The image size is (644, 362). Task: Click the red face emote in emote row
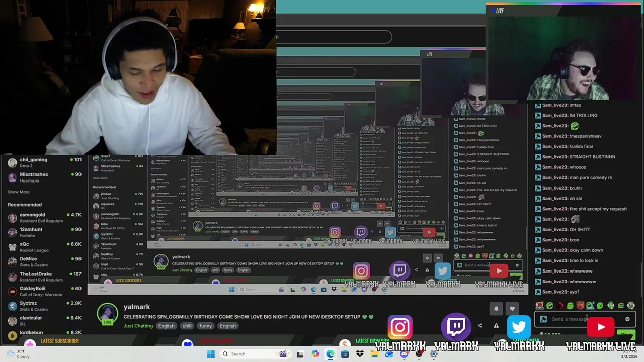(580, 305)
